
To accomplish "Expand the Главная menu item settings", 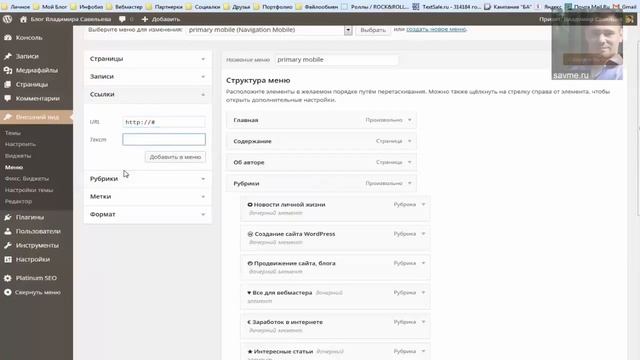I will click(410, 120).
